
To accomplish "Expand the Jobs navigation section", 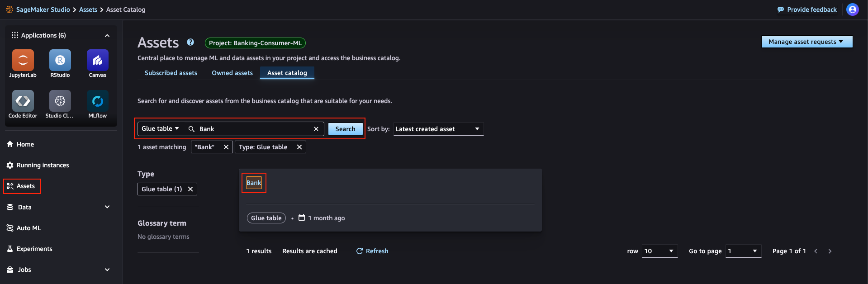I will pyautogui.click(x=107, y=270).
